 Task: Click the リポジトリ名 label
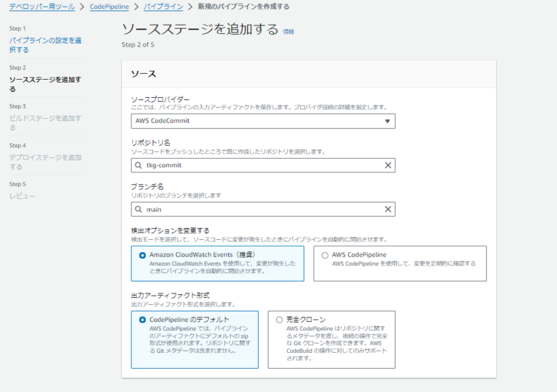[x=151, y=143]
